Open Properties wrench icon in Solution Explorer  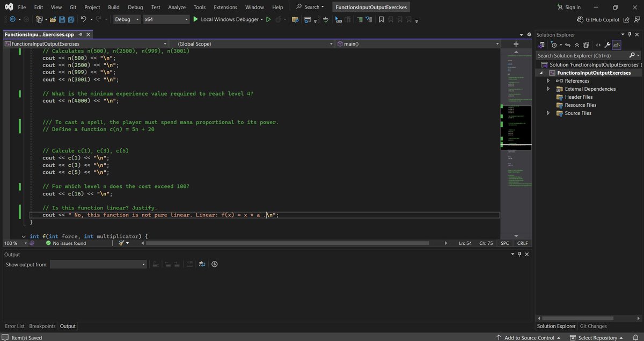pos(608,45)
